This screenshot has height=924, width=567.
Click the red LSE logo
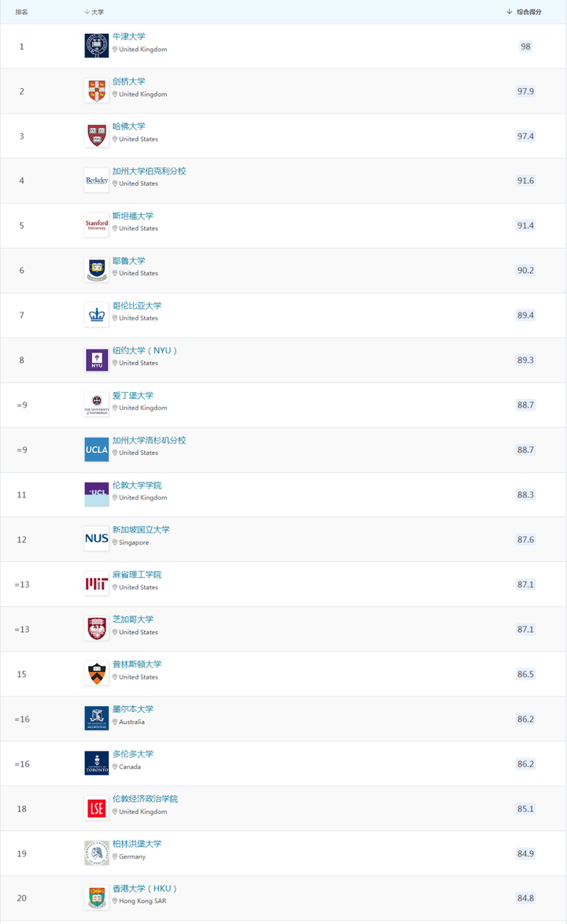97,808
